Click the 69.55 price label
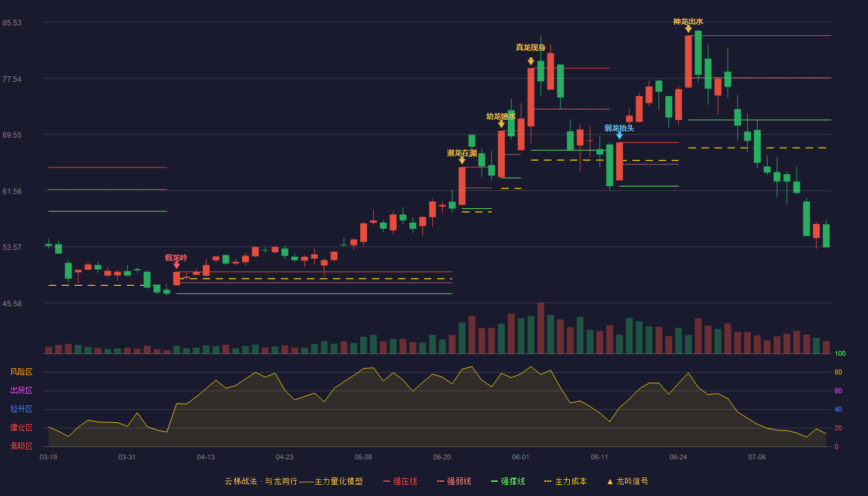The image size is (868, 496). [x=12, y=135]
